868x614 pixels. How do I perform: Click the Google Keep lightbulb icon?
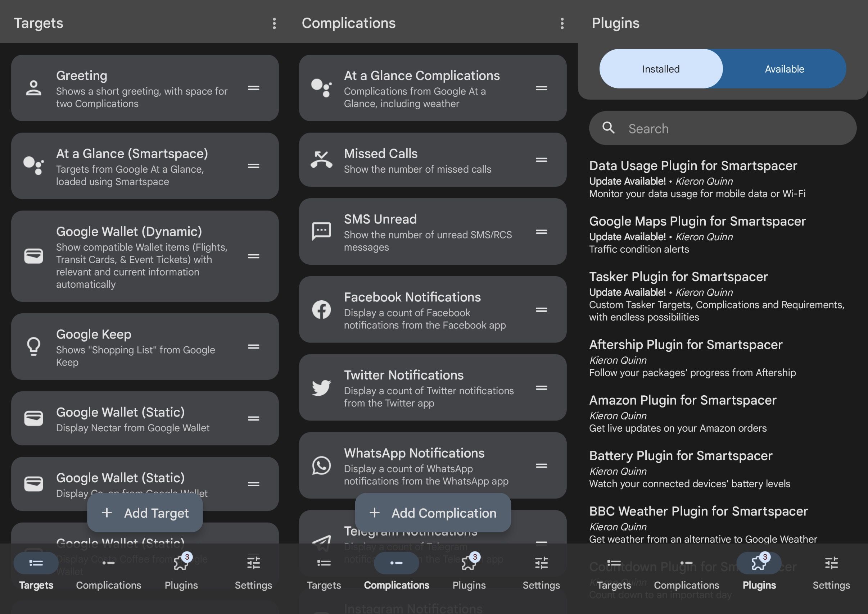34,346
